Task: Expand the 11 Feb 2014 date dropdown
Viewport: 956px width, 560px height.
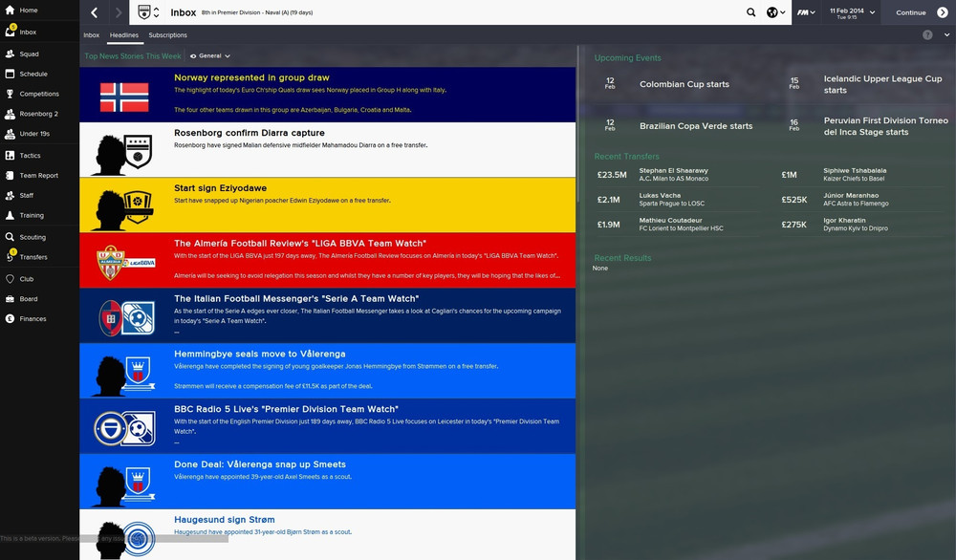Action: [x=852, y=12]
